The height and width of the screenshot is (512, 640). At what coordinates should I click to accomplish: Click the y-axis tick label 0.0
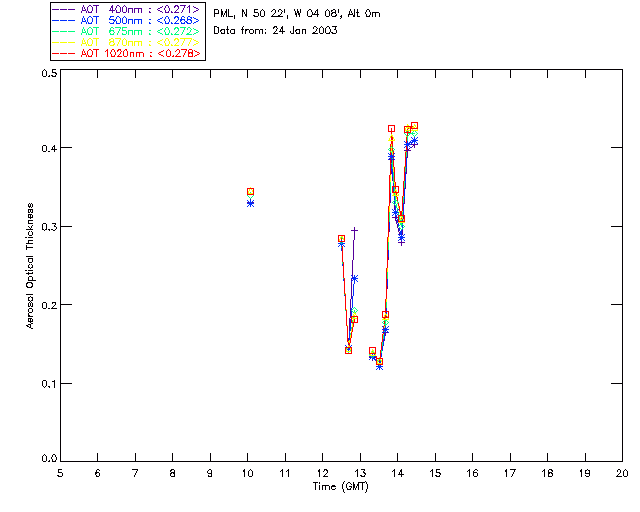(49, 459)
